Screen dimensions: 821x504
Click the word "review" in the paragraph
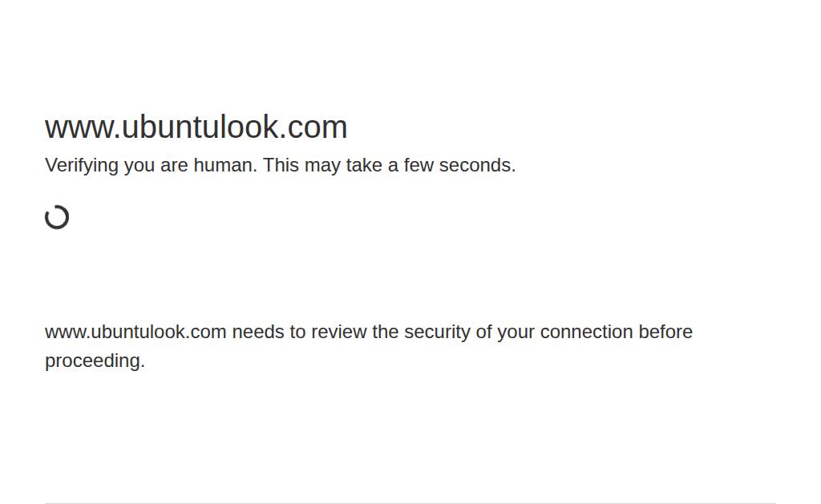(x=338, y=332)
